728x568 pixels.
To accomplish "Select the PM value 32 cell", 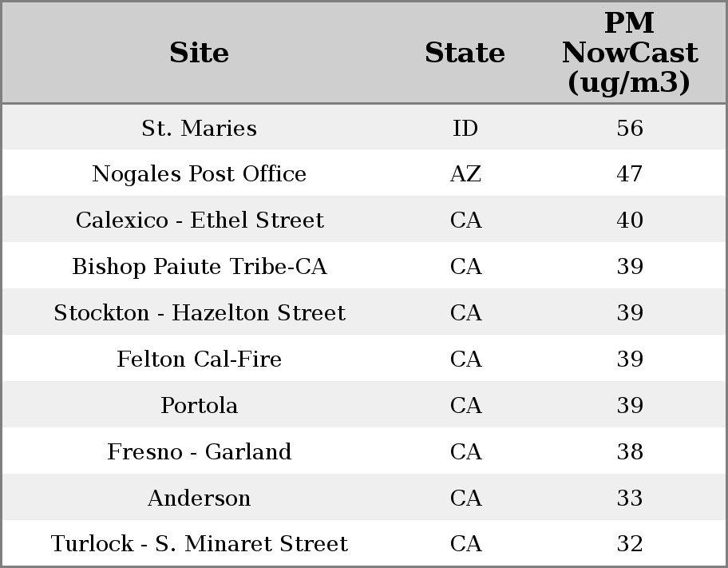I will 630,544.
